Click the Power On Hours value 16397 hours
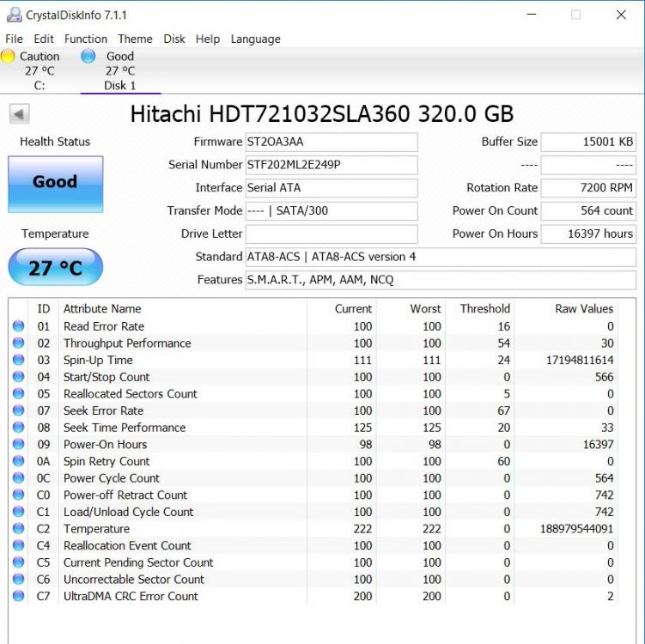Image resolution: width=645 pixels, height=644 pixels. click(x=588, y=234)
